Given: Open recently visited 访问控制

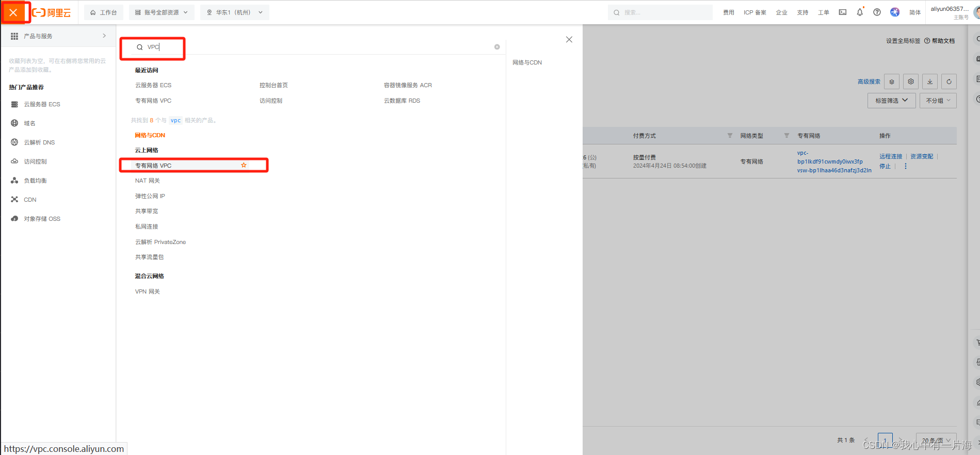Looking at the screenshot, I should tap(271, 101).
